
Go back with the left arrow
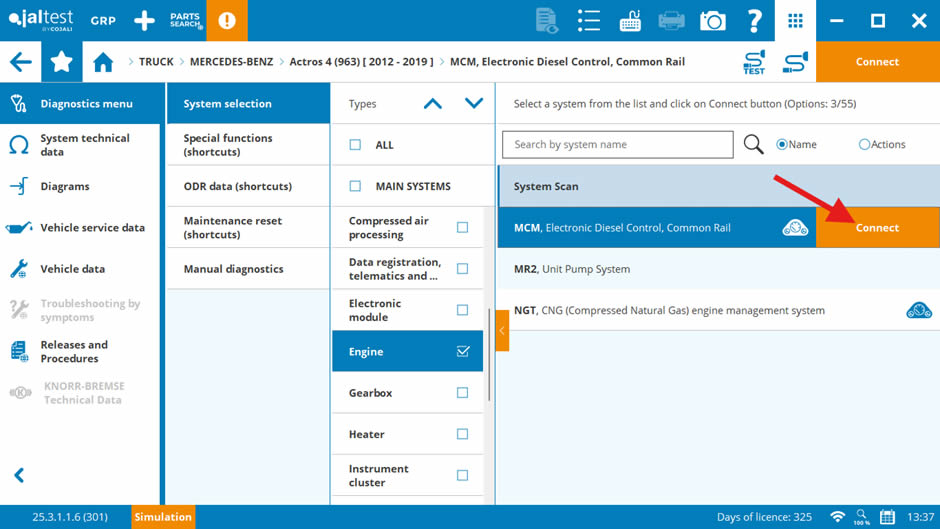20,62
